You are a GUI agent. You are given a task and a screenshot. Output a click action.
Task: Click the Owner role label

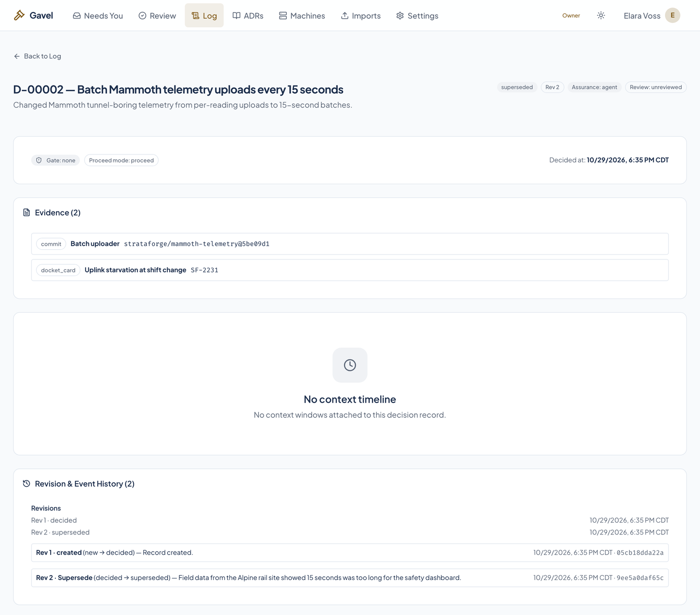point(571,16)
